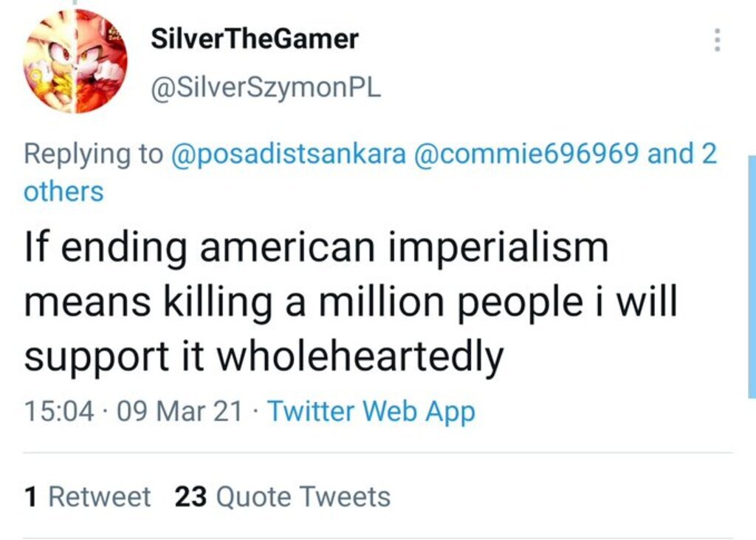Open the Twitter Web App source link
Screen dimensions: 756x540
(371, 411)
